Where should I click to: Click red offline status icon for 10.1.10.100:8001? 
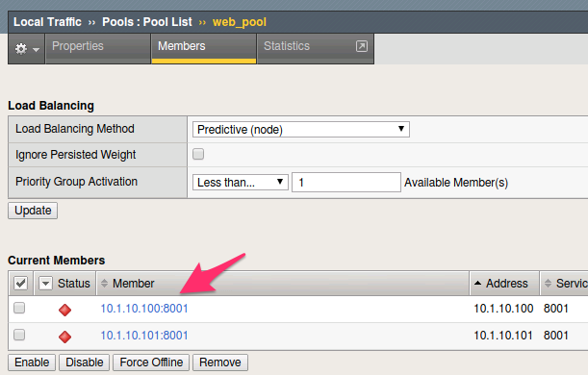click(64, 310)
